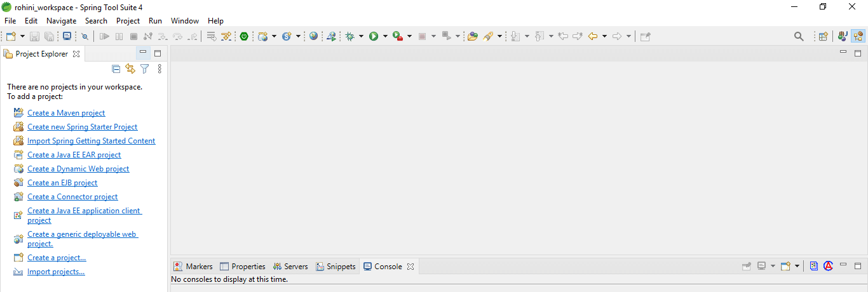Click the Run External Tools icon

click(398, 37)
